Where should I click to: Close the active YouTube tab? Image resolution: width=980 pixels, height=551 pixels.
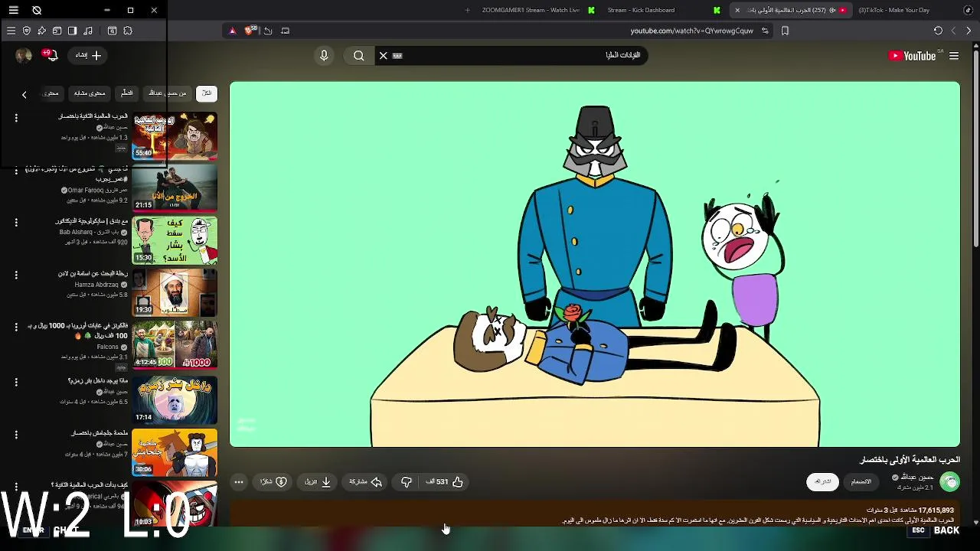point(737,10)
